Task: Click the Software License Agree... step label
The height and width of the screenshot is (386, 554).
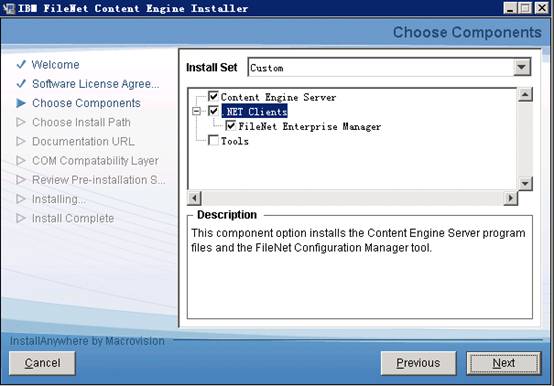Action: click(96, 84)
